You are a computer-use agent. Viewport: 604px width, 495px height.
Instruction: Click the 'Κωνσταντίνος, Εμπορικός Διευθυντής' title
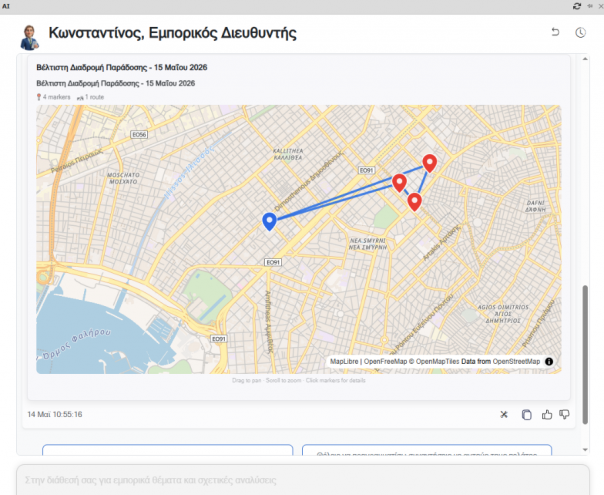pos(173,33)
